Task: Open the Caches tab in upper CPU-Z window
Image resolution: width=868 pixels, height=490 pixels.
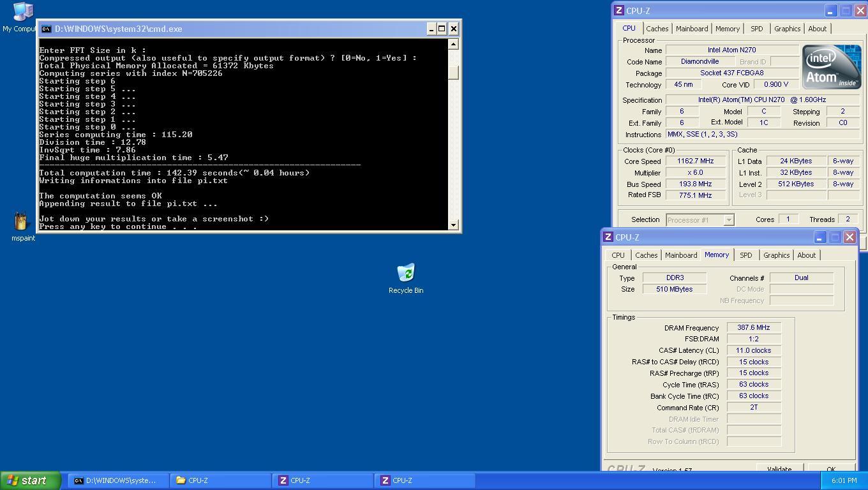Action: pyautogui.click(x=657, y=29)
